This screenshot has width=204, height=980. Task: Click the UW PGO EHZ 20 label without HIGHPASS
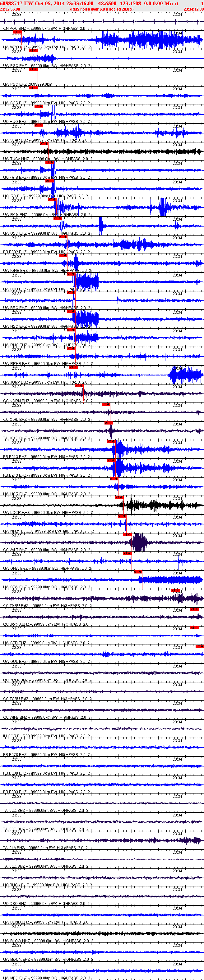[27, 84]
